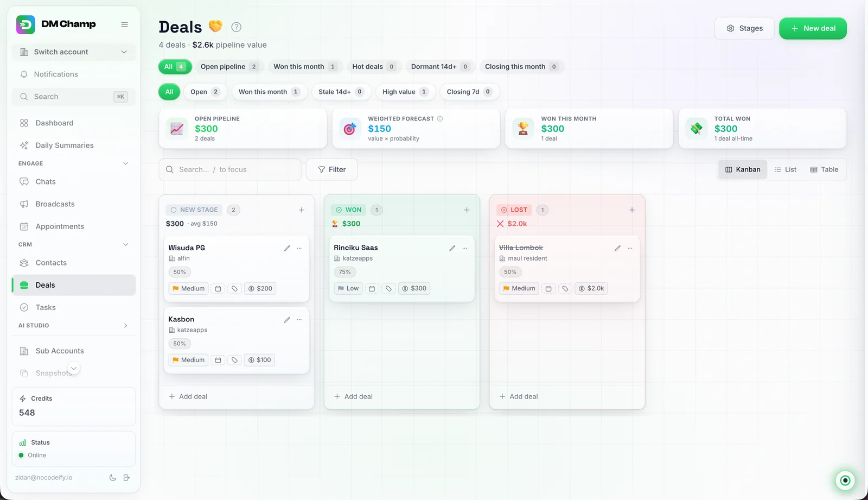Open the Switch account dropdown

coord(74,52)
